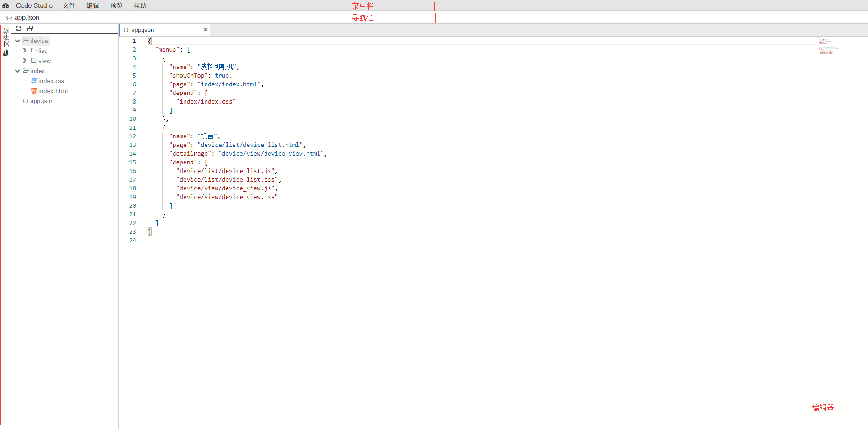This screenshot has height=429, width=868.
Task: Click the folder icon of view
Action: point(34,61)
